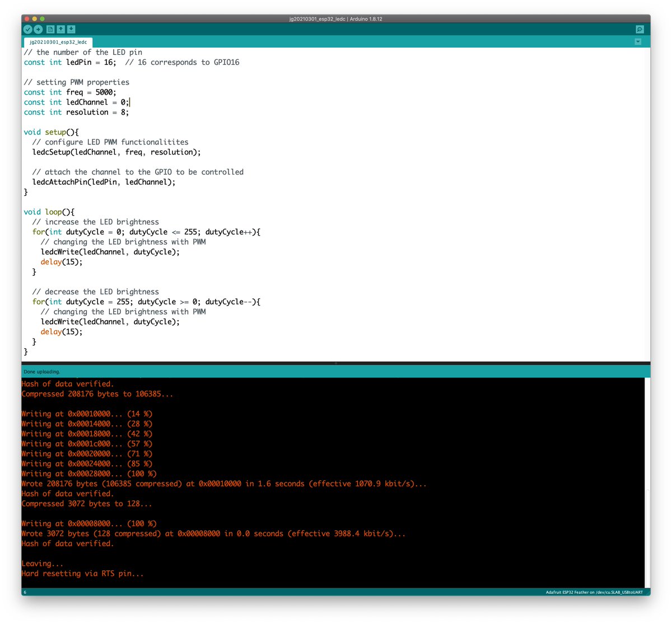Click 'Writing at 0x00008000... (100 %)' line
Image resolution: width=672 pixels, height=624 pixels.
[x=89, y=524]
